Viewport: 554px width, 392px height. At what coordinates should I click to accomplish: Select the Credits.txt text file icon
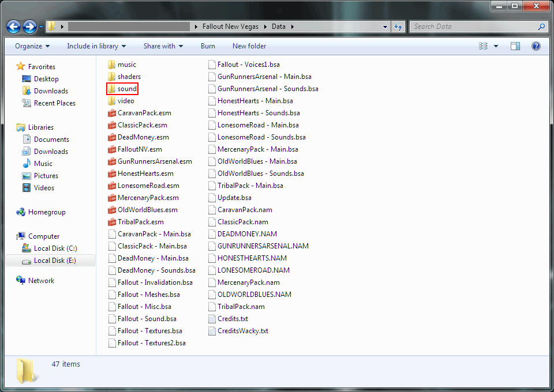click(212, 319)
